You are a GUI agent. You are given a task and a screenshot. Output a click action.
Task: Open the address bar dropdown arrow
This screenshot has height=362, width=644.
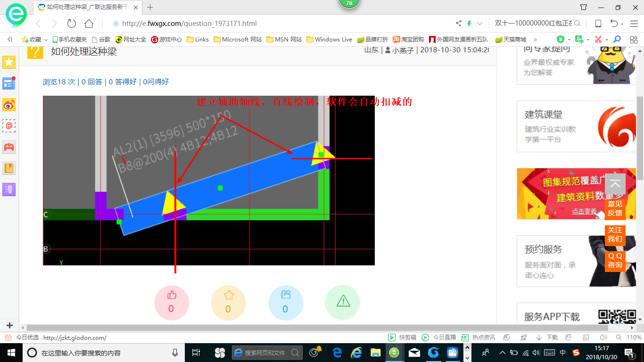(480, 24)
